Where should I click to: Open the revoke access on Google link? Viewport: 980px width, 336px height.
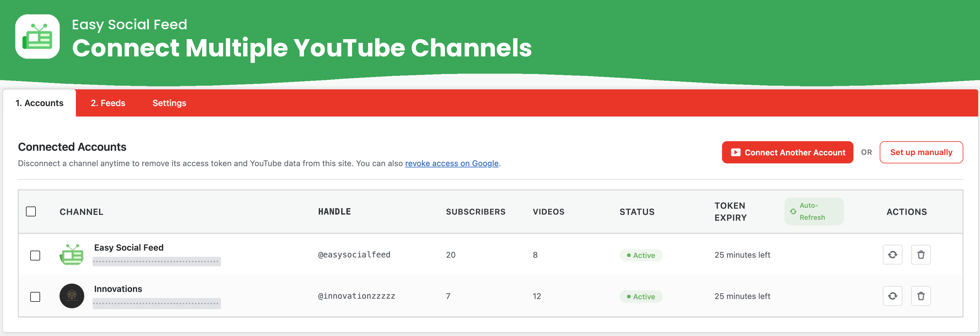pos(451,163)
